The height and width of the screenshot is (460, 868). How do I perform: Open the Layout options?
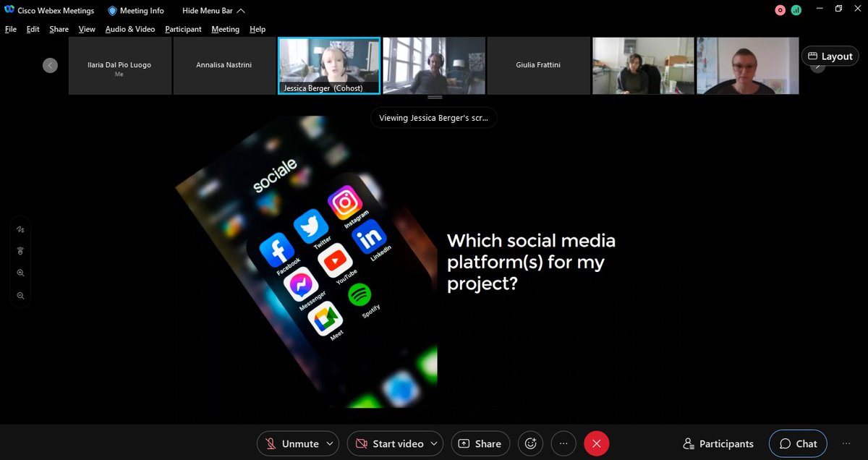830,56
